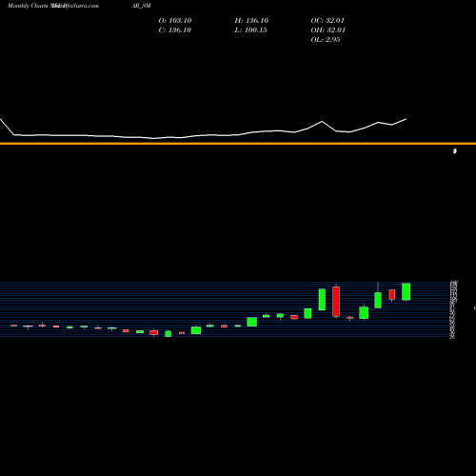
Task: Click the last green candlestick on the right
Action: click(x=407, y=291)
